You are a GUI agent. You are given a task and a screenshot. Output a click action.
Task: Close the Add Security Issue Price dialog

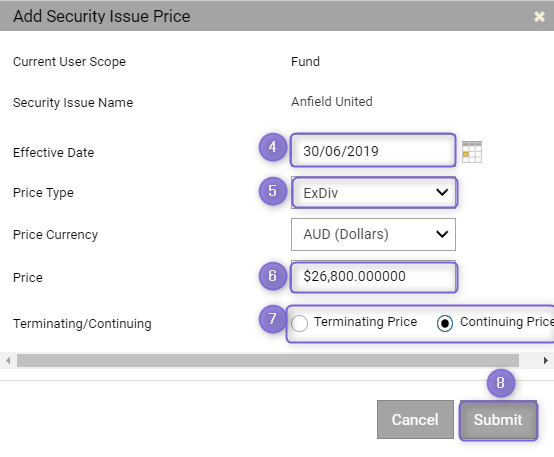539,16
